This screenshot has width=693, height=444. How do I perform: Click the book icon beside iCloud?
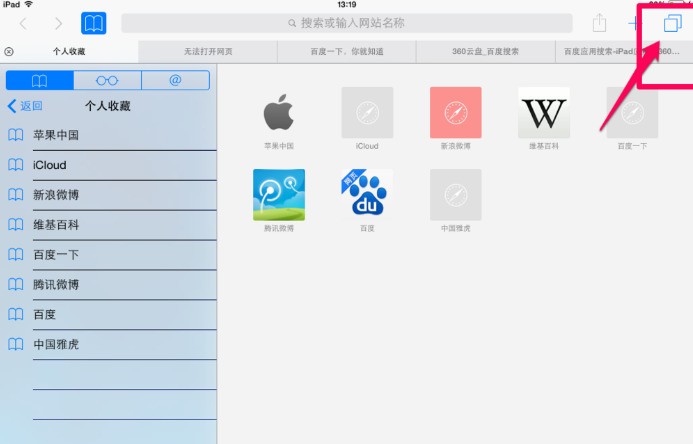tap(15, 165)
